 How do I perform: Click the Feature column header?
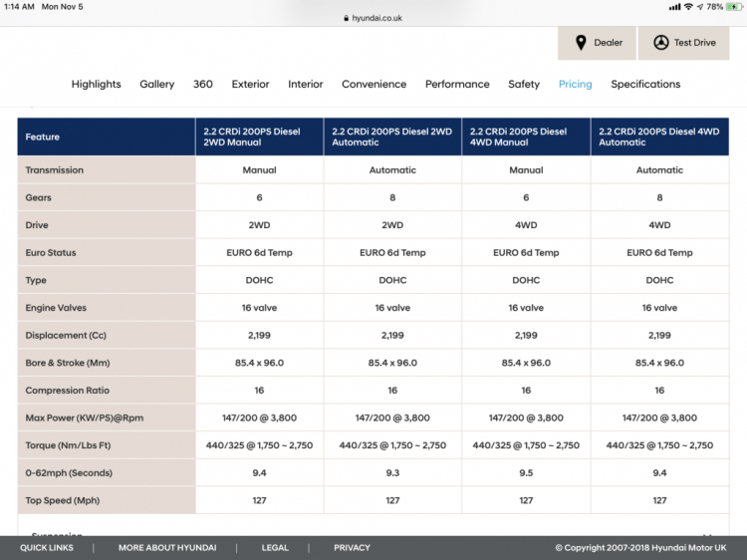(107, 137)
